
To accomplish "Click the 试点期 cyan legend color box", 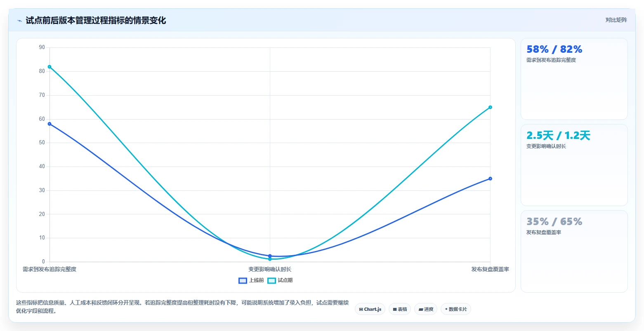I will [x=271, y=281].
